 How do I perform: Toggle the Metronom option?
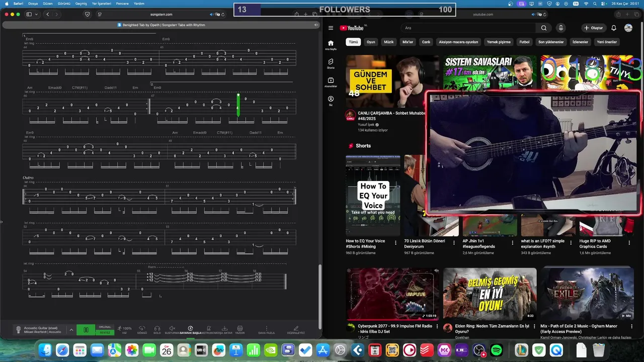209,330
